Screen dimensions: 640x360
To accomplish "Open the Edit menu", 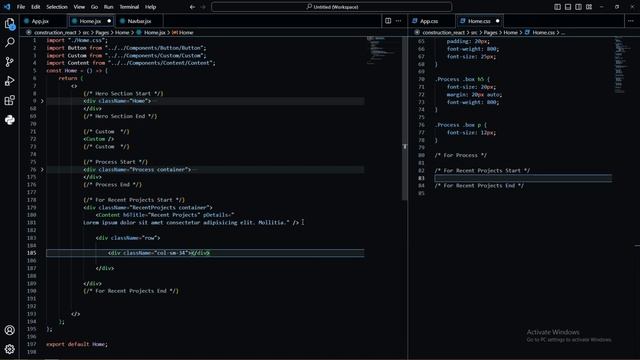I will (36, 7).
